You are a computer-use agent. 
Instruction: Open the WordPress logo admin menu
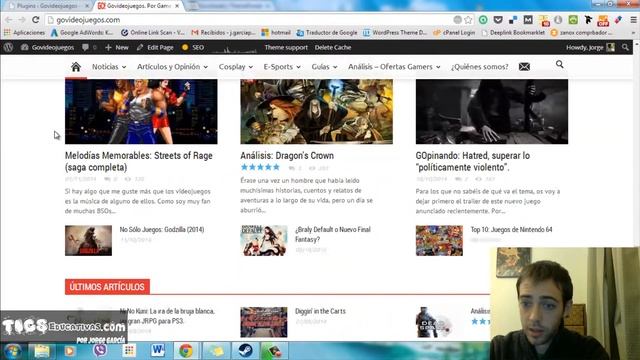tap(8, 47)
